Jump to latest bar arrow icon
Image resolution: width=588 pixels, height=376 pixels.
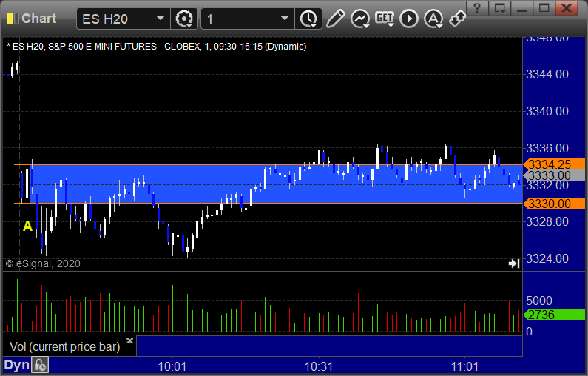[x=514, y=263]
